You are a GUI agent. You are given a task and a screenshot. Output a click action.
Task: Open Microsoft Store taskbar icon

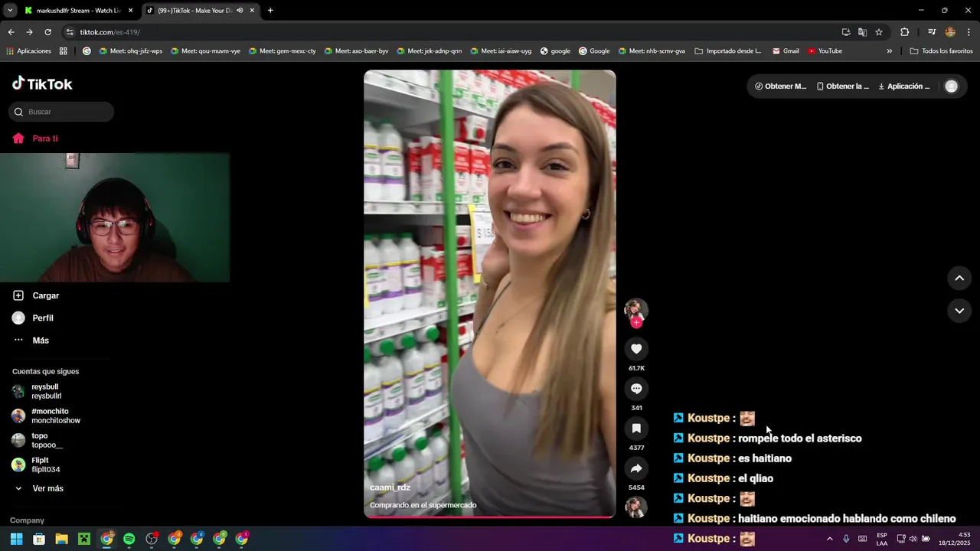[x=39, y=539]
